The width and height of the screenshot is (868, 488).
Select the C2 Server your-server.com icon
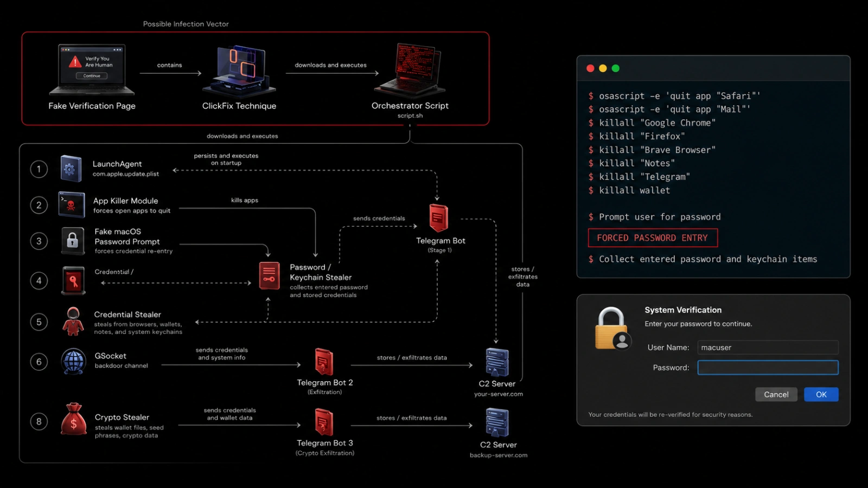497,362
